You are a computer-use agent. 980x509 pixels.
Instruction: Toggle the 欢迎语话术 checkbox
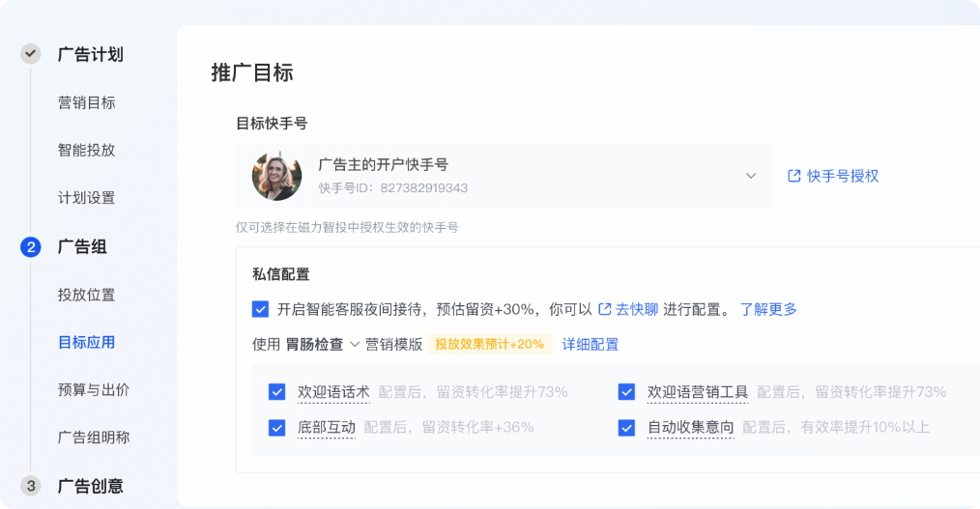pyautogui.click(x=276, y=391)
